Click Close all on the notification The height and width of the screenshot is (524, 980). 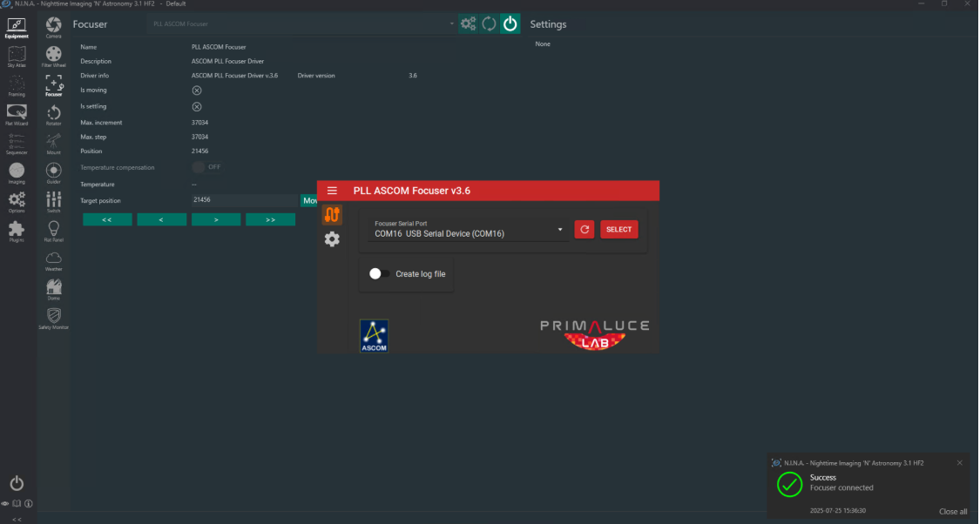click(953, 512)
